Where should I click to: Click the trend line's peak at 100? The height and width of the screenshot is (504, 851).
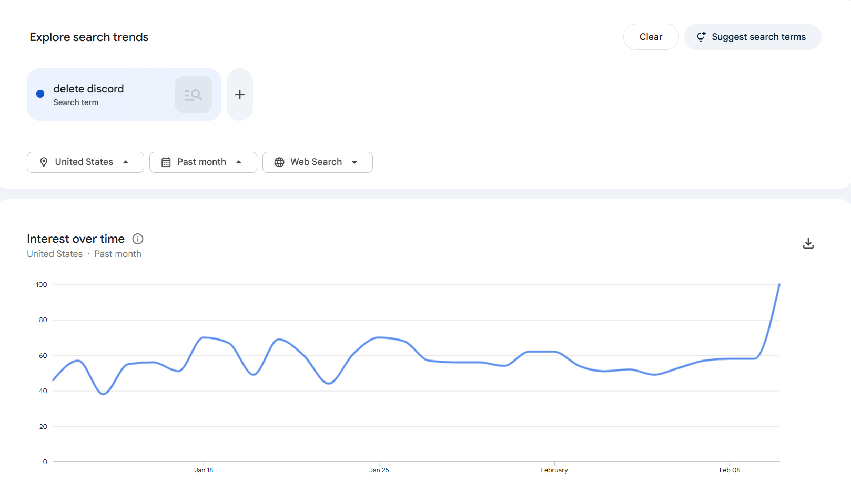click(x=779, y=285)
